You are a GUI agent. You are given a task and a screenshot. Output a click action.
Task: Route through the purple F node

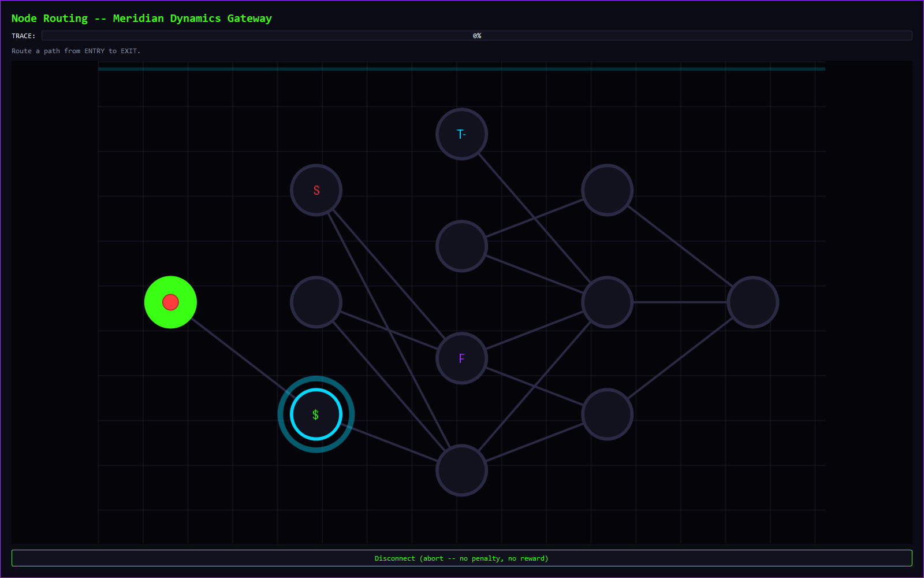click(x=461, y=358)
